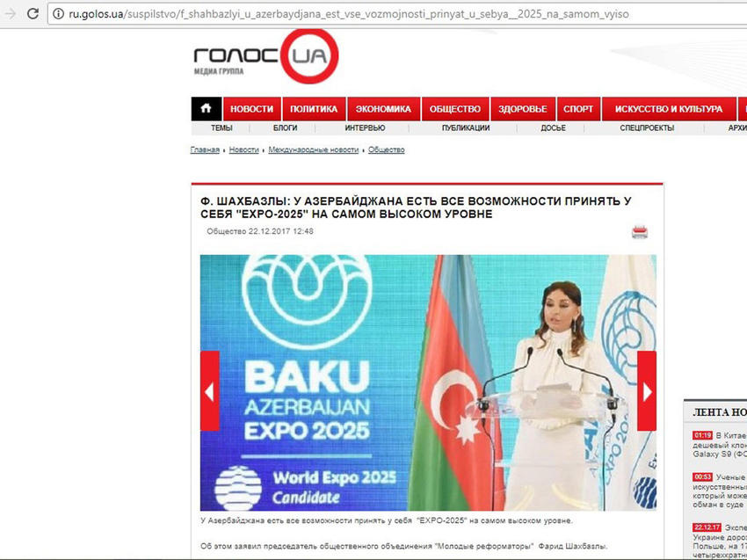Screen dimensions: 747x560
Task: Follow the Новости breadcrumb link
Action: coord(244,149)
